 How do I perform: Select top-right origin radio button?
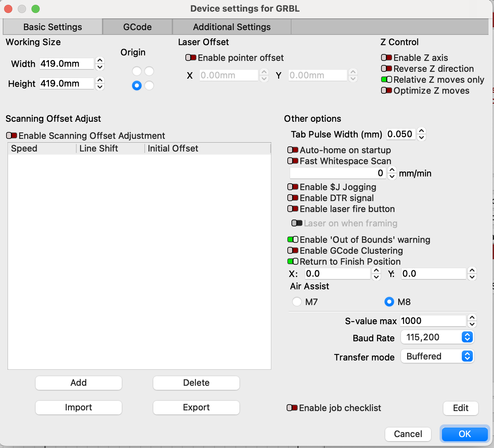point(149,71)
